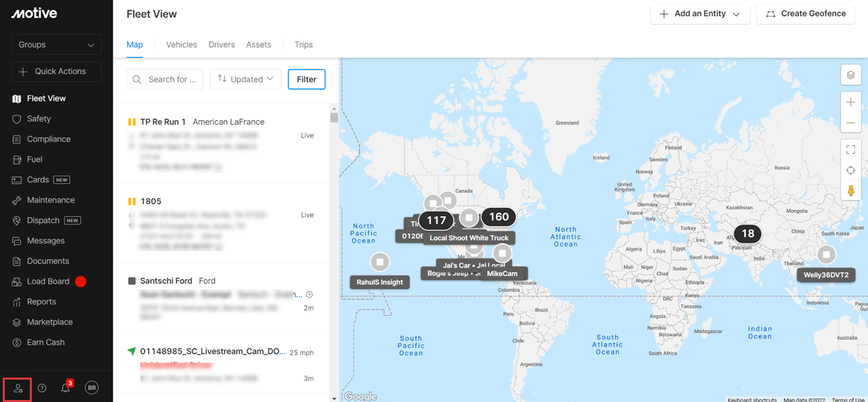Click the Street View pegman icon
The image size is (868, 402).
point(850,190)
